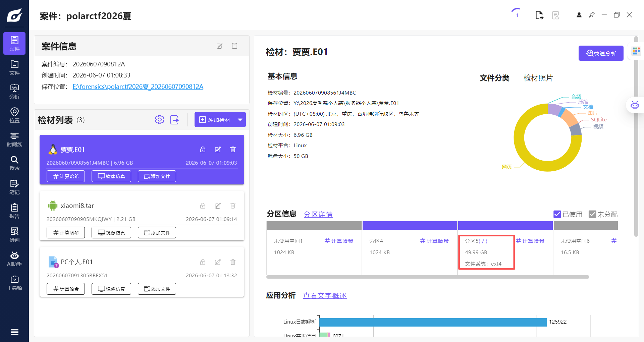Click 镜像仿真 for xiaomi8.tar
Screen dimensions: 644x342
click(x=111, y=233)
